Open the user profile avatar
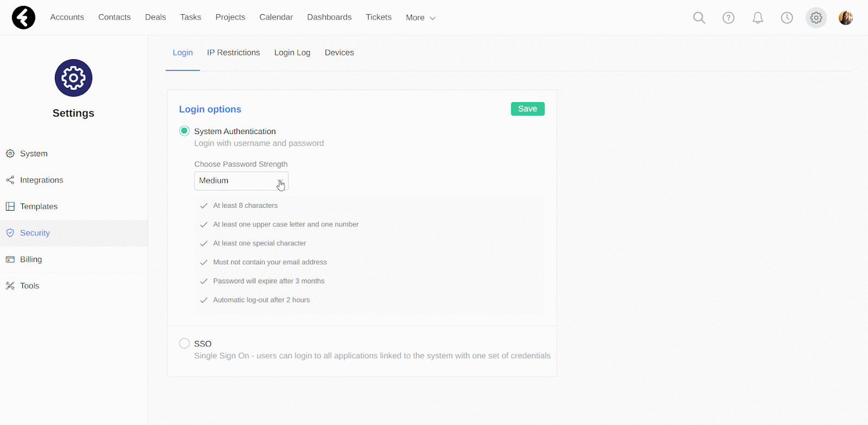Screen dimensions: 868x425 pos(846,18)
